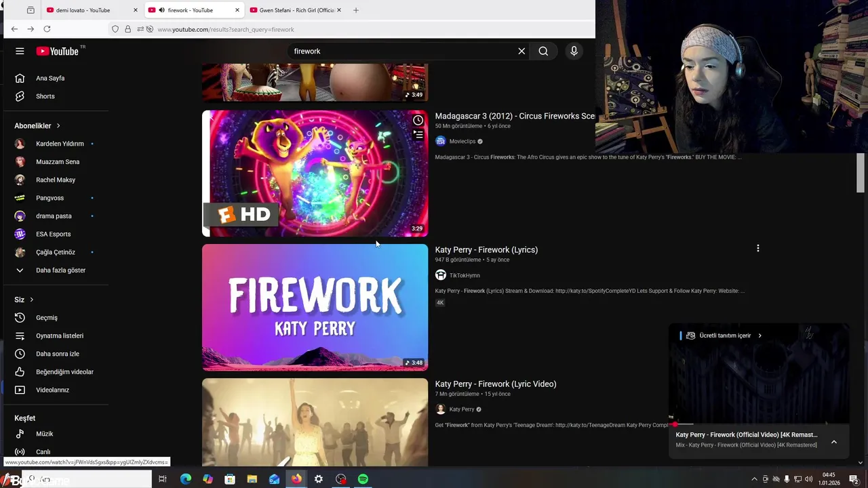Open Katy Perry - Firework (Lyric Video) title
The width and height of the screenshot is (868, 488).
(x=496, y=384)
